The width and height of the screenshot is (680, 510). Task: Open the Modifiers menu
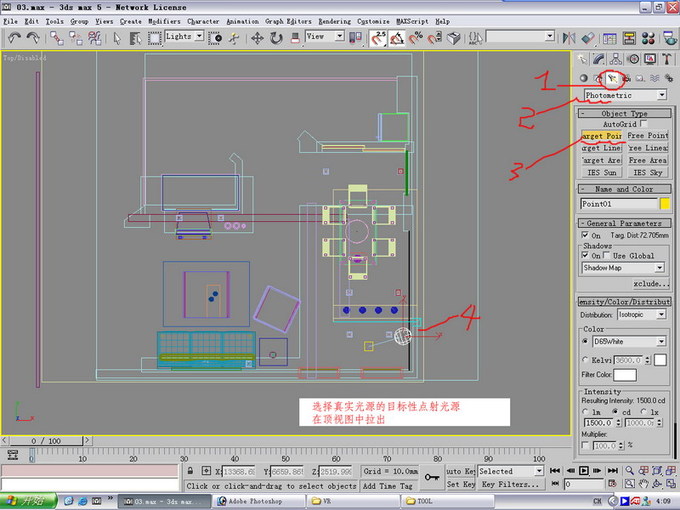click(164, 20)
